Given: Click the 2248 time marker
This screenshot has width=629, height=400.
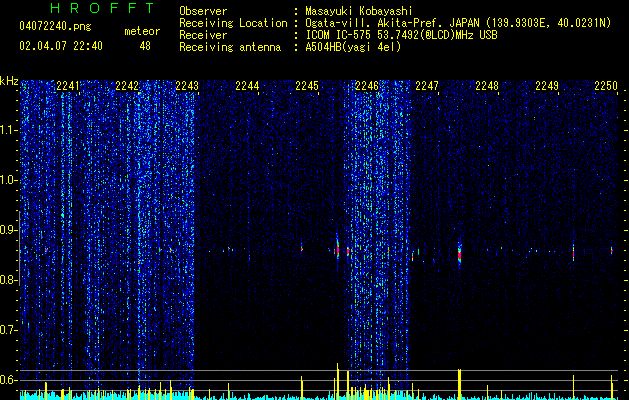Looking at the screenshot, I should click(x=487, y=86).
